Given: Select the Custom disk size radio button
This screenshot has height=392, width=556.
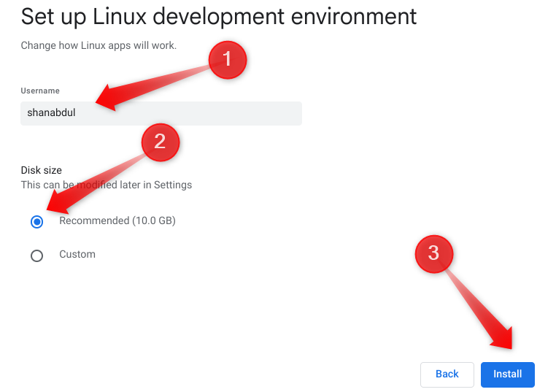Looking at the screenshot, I should (x=37, y=255).
